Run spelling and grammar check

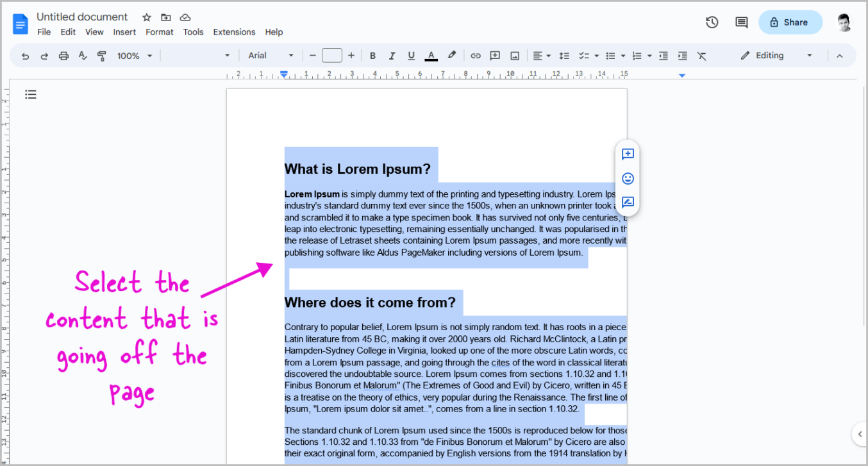click(x=82, y=56)
